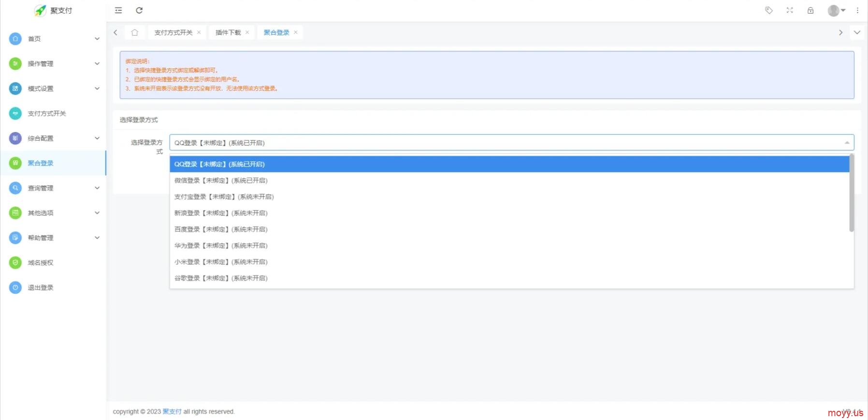
Task: Open the user avatar menu
Action: pos(836,10)
